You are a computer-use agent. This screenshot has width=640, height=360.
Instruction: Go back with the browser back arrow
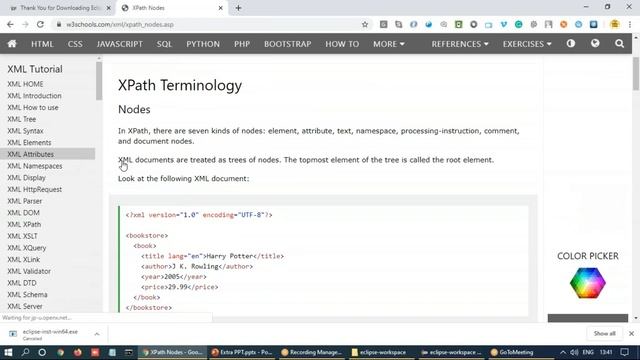(10, 24)
